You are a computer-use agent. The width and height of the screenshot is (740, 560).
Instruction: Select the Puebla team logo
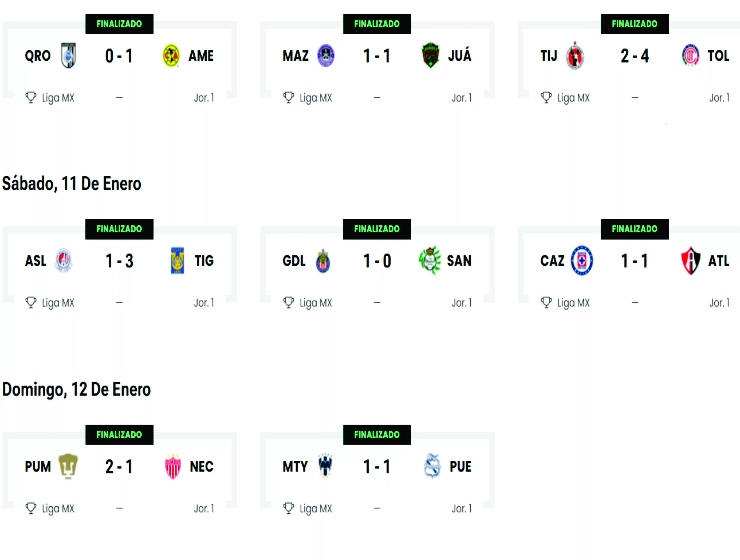[432, 466]
